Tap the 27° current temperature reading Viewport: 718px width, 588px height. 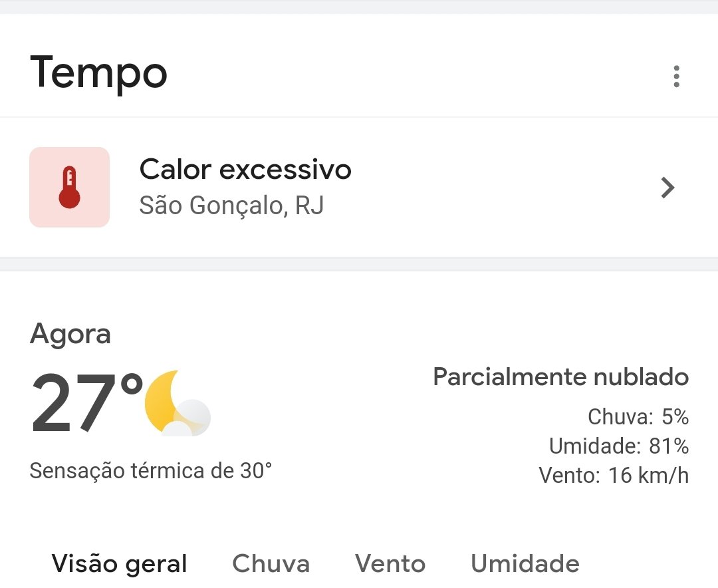click(87, 403)
